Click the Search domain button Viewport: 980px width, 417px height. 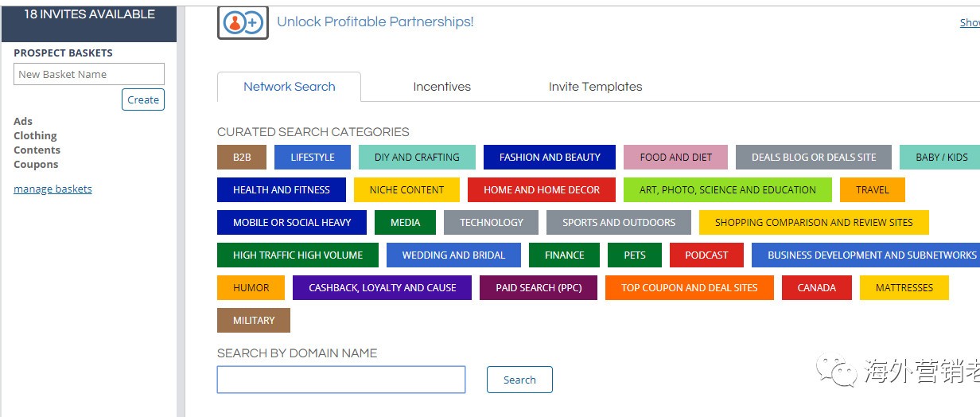[x=519, y=380]
